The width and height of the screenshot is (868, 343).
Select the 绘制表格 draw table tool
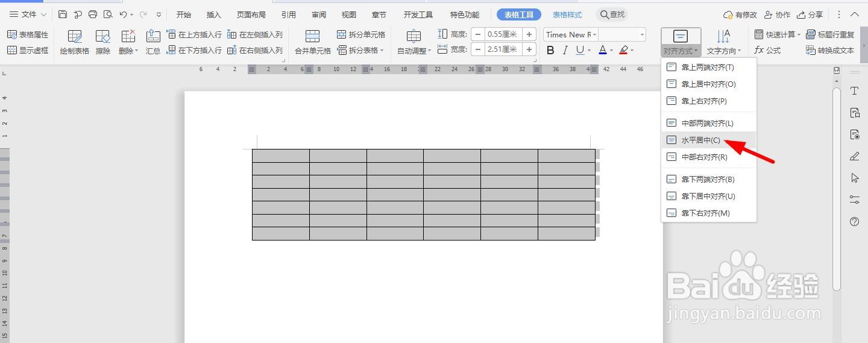point(75,42)
